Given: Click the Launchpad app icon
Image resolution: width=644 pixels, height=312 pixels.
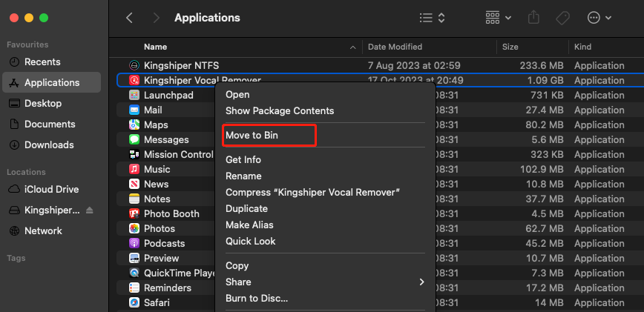Looking at the screenshot, I should click(134, 95).
